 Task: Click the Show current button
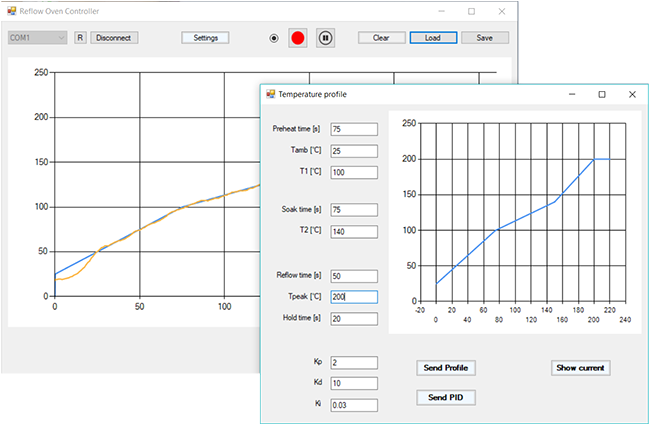point(580,368)
